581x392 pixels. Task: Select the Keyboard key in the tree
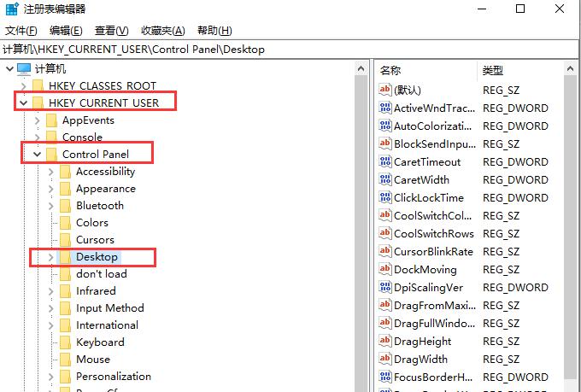click(x=100, y=342)
